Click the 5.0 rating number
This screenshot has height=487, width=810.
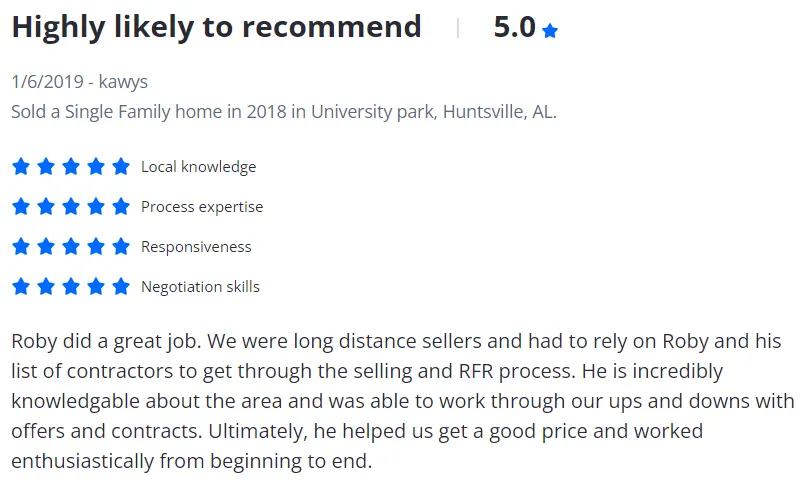pyautogui.click(x=515, y=27)
